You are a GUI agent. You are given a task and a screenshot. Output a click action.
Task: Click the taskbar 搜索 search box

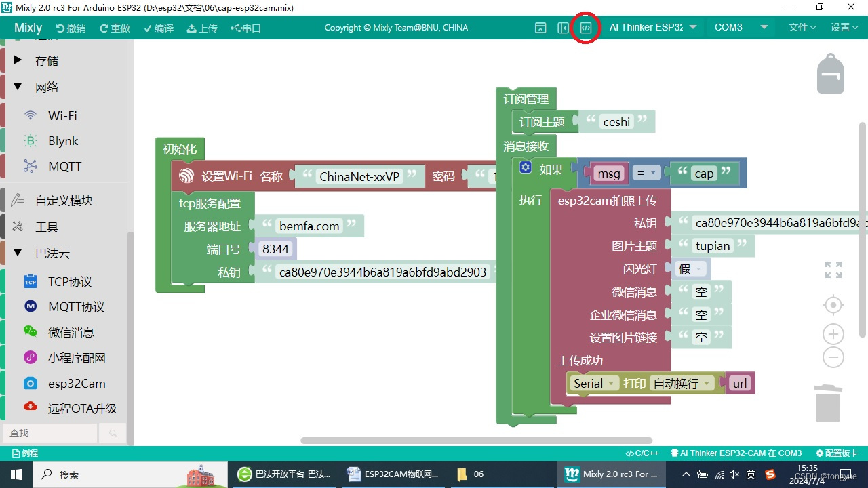tap(129, 474)
